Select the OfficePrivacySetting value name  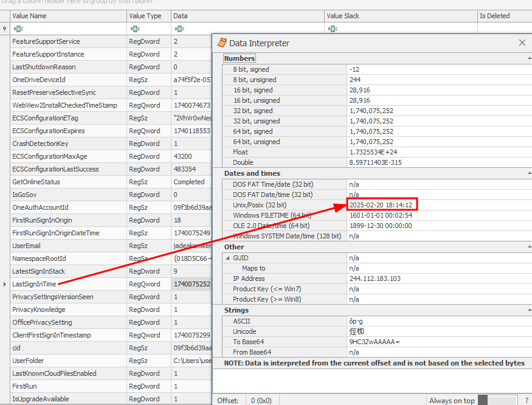click(42, 322)
